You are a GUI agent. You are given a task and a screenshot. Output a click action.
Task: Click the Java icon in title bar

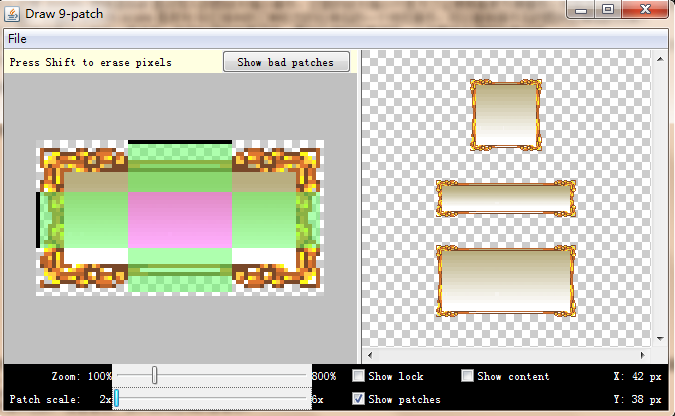point(13,12)
